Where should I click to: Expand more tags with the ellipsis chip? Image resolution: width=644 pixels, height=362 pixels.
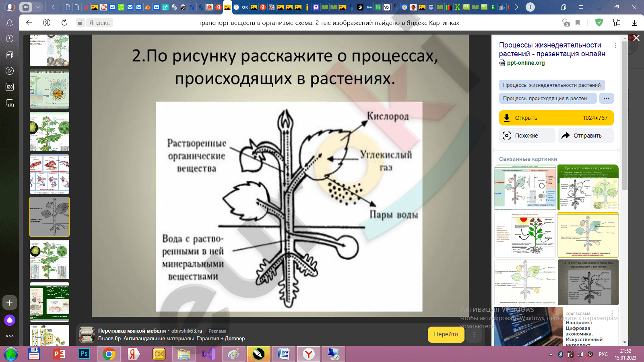click(x=607, y=99)
